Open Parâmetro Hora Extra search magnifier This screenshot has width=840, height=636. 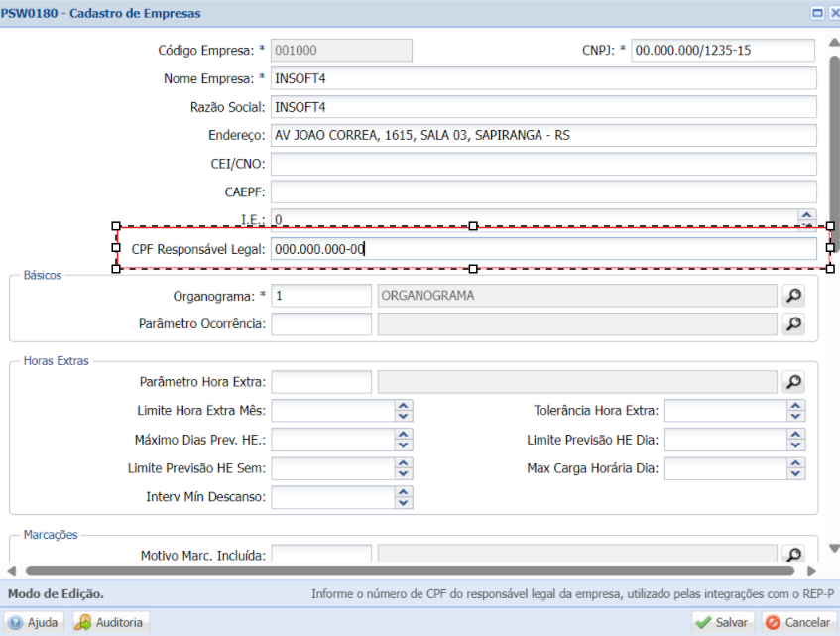(x=793, y=381)
